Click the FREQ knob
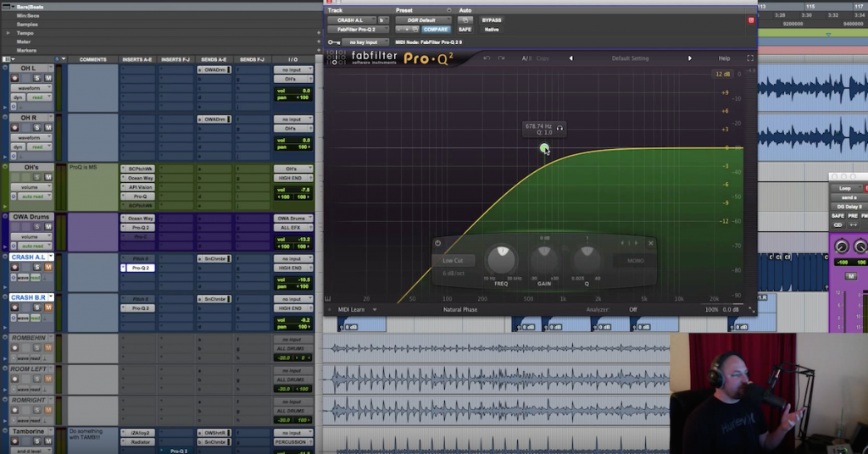This screenshot has height=454, width=868. pos(502,258)
